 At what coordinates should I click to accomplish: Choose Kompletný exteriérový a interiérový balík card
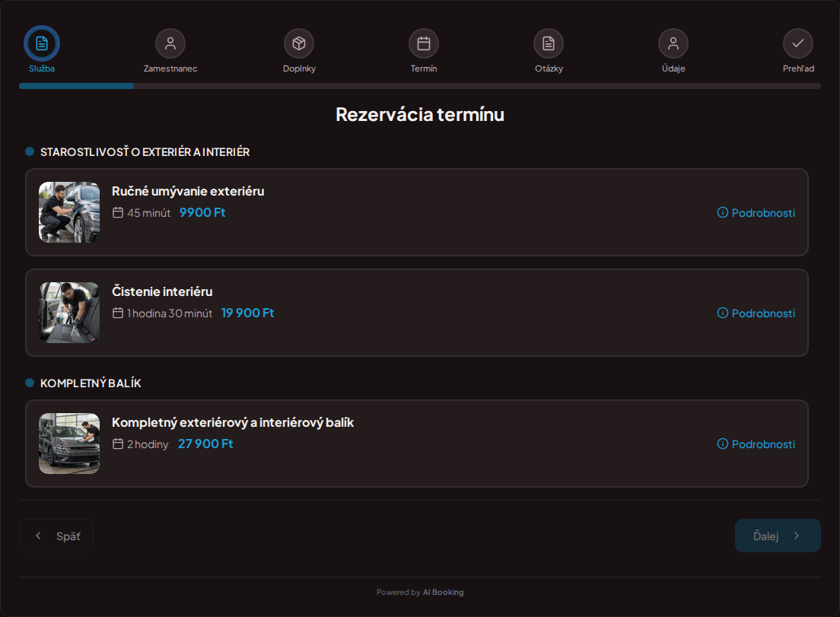pyautogui.click(x=417, y=444)
